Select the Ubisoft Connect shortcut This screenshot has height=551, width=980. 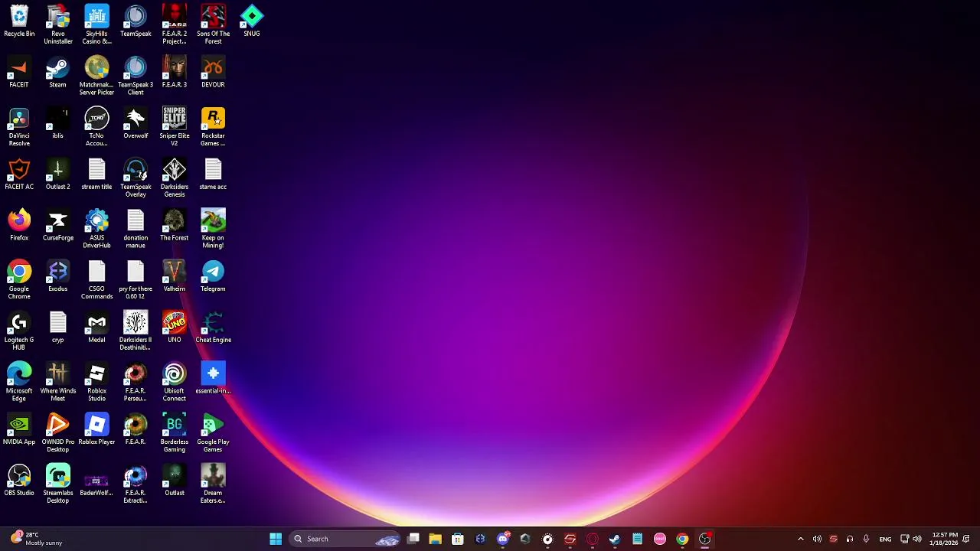tap(175, 383)
